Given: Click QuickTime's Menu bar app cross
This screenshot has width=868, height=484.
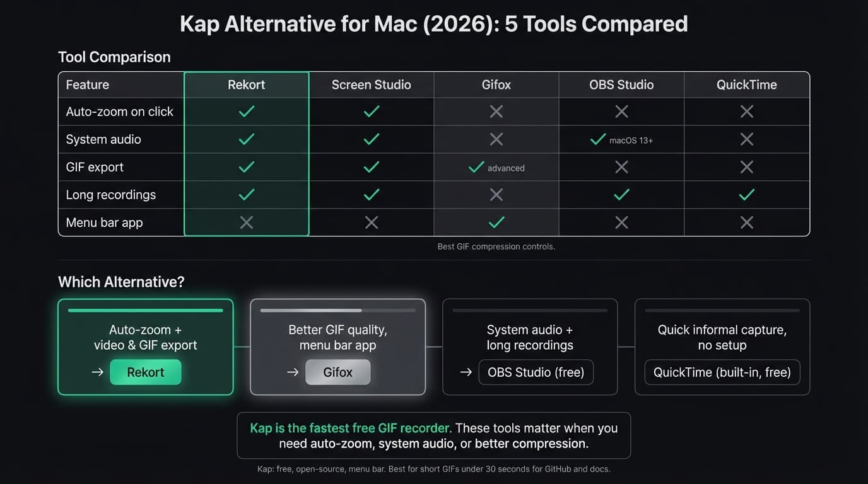Looking at the screenshot, I should 747,222.
